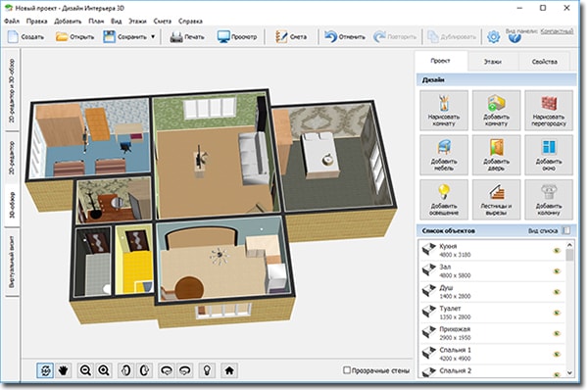588x390 pixels.
Task: Open the Смета menu
Action: click(162, 22)
